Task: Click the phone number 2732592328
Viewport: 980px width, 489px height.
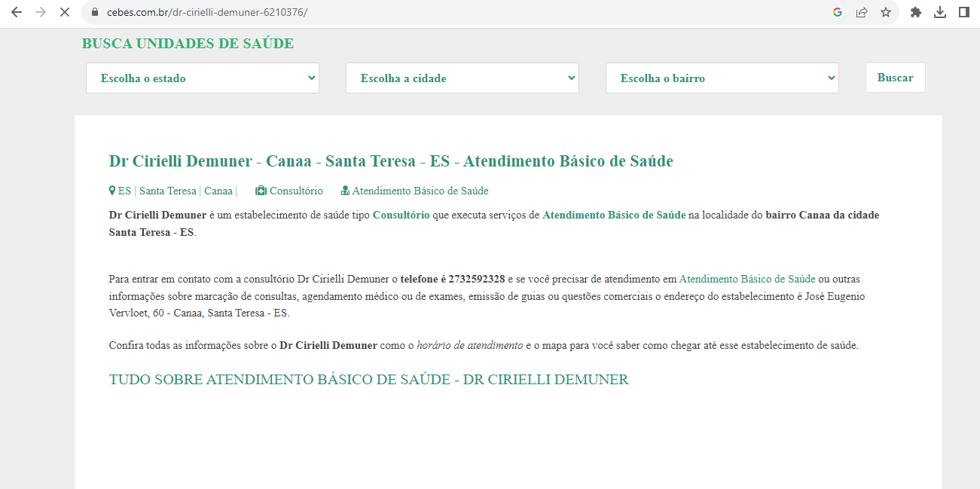Action: pyautogui.click(x=476, y=279)
